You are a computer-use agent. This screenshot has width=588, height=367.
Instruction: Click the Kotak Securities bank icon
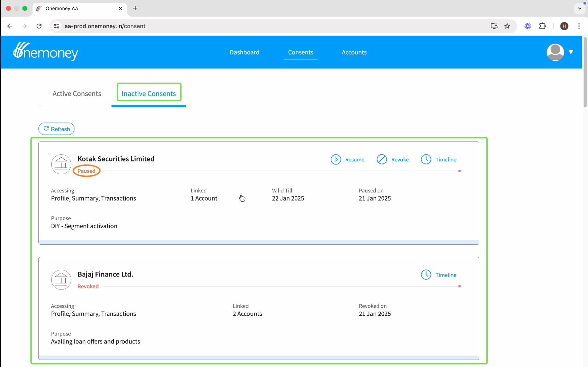pos(61,164)
